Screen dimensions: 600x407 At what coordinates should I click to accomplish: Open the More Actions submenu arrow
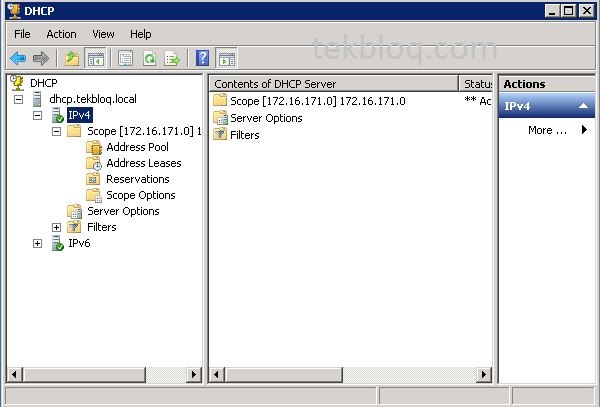point(584,130)
